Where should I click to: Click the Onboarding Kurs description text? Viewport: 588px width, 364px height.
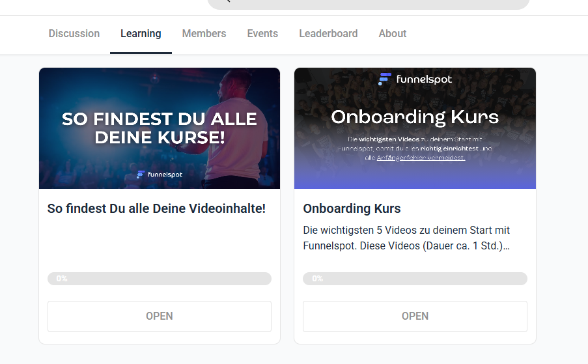[x=406, y=238]
